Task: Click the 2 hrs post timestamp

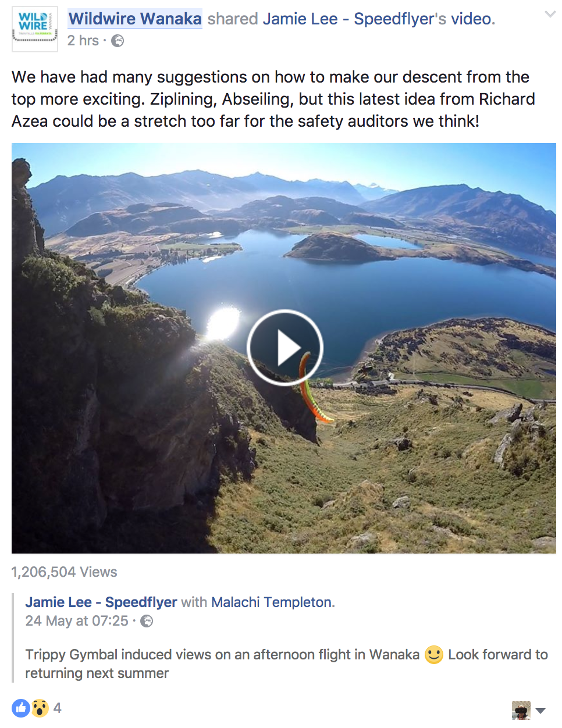Action: (x=83, y=41)
